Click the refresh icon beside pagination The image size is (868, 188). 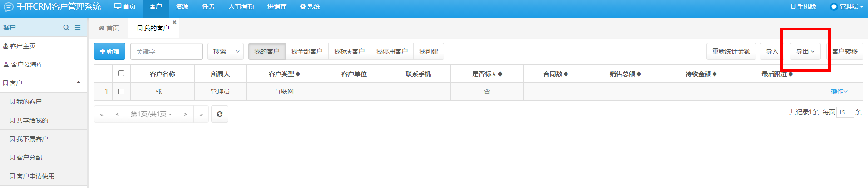[220, 114]
